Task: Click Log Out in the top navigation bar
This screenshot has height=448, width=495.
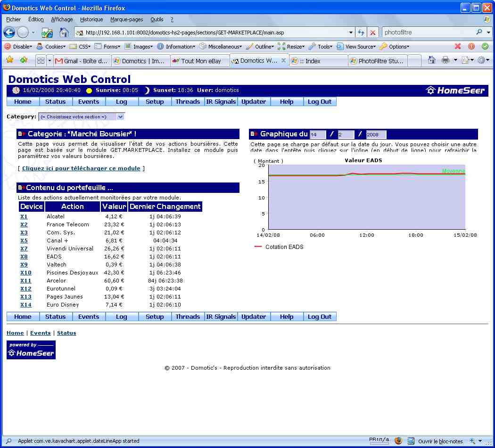Action: tap(320, 102)
